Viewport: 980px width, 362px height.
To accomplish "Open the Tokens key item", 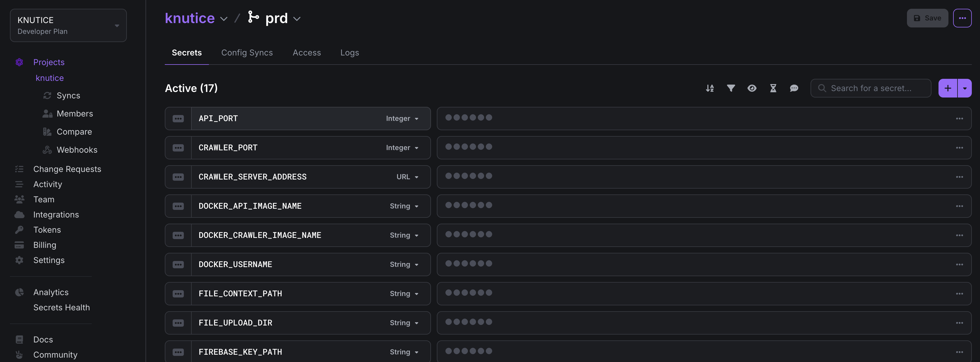I will [x=47, y=230].
